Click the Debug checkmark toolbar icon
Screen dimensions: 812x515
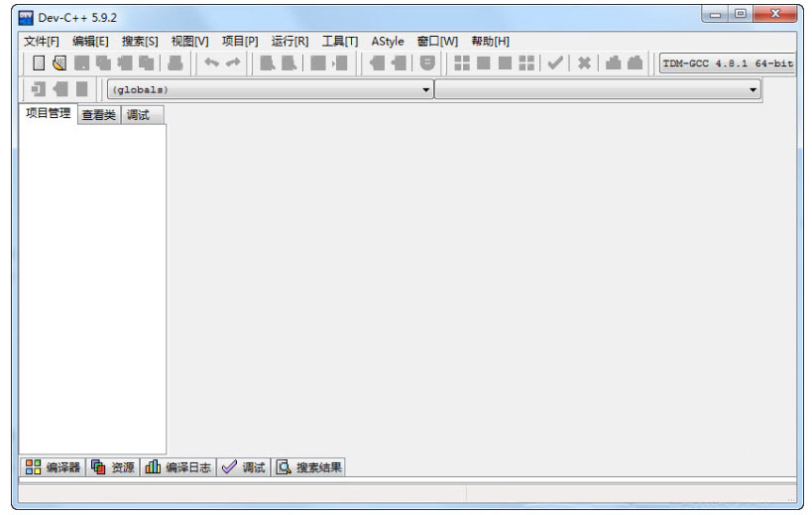point(555,64)
